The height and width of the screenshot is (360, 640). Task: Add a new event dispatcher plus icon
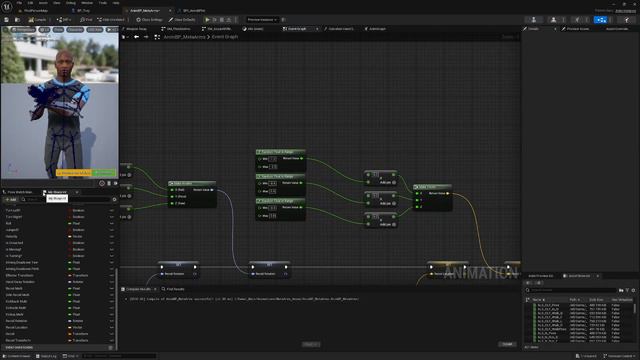111,348
